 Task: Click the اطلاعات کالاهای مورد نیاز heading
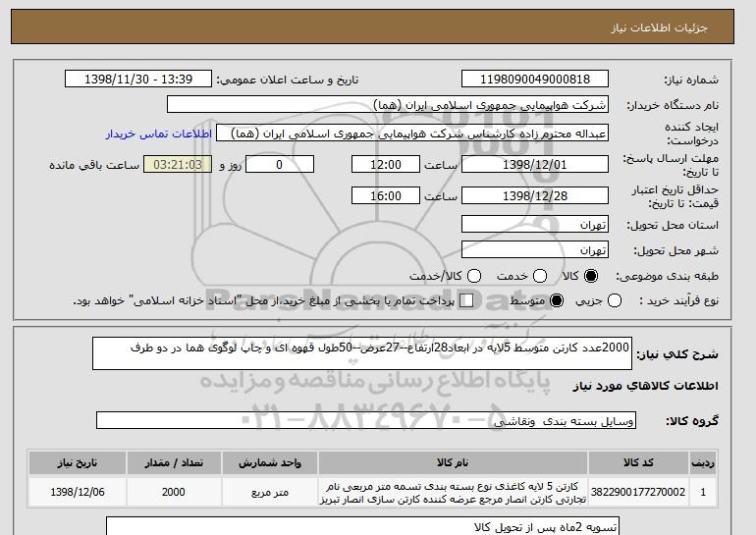[x=646, y=386]
